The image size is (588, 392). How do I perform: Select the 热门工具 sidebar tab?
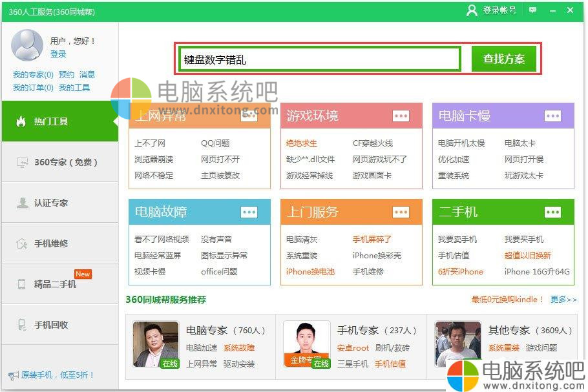coord(60,121)
